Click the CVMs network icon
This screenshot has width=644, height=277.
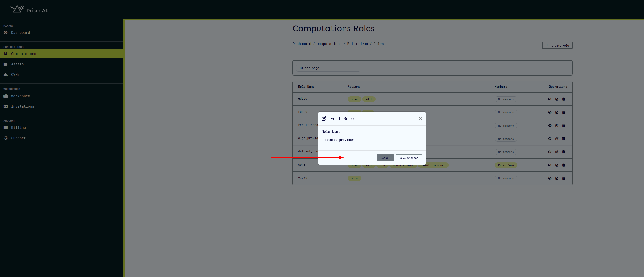coord(6,75)
